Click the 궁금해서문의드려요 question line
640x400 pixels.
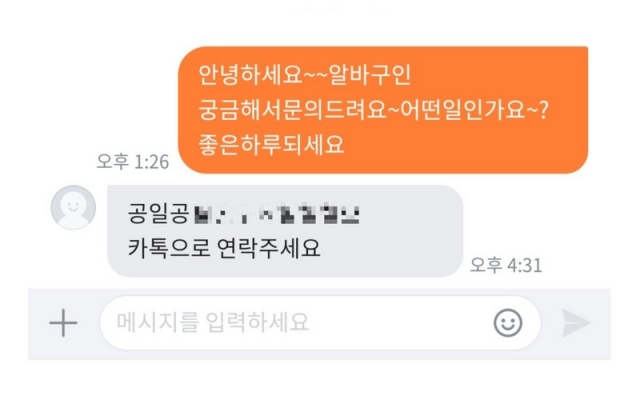[373, 110]
